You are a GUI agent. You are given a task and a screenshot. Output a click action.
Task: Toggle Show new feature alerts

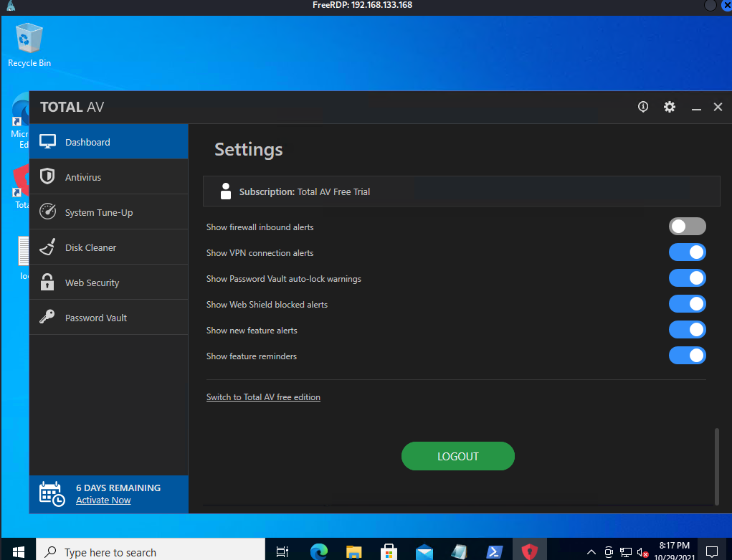point(687,329)
